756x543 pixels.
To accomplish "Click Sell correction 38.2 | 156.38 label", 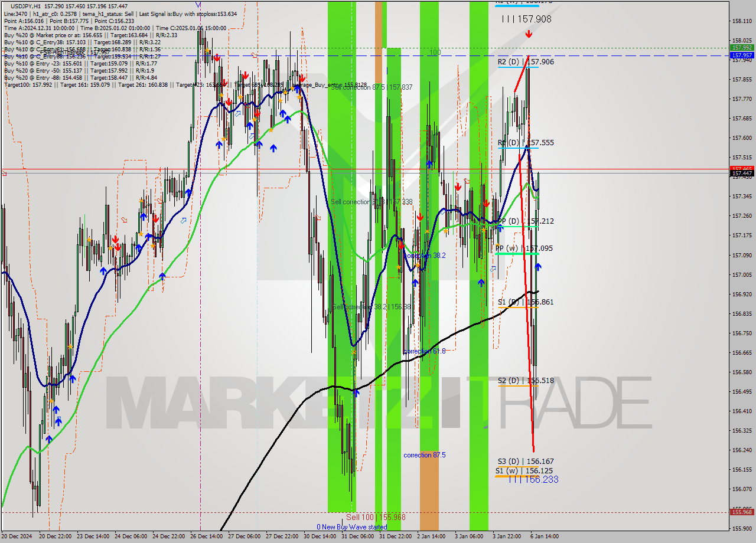I will tap(372, 307).
